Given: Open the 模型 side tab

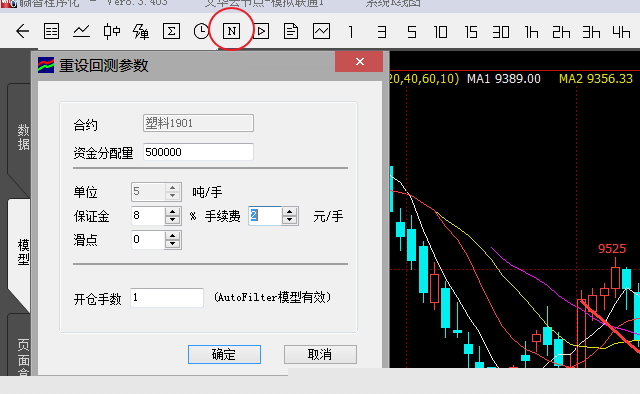Looking at the screenshot, I should pyautogui.click(x=20, y=253).
